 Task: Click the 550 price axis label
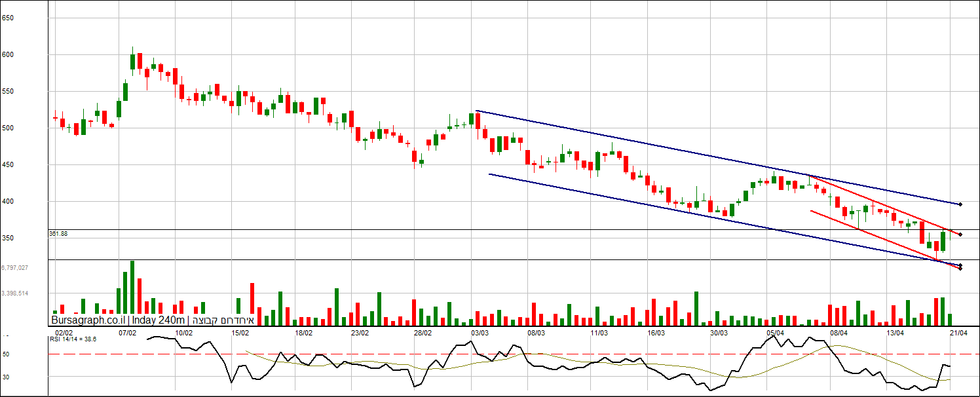[x=7, y=92]
